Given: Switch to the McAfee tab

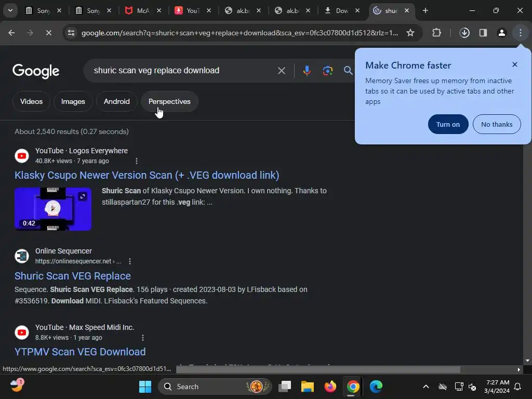Looking at the screenshot, I should click(x=142, y=11).
